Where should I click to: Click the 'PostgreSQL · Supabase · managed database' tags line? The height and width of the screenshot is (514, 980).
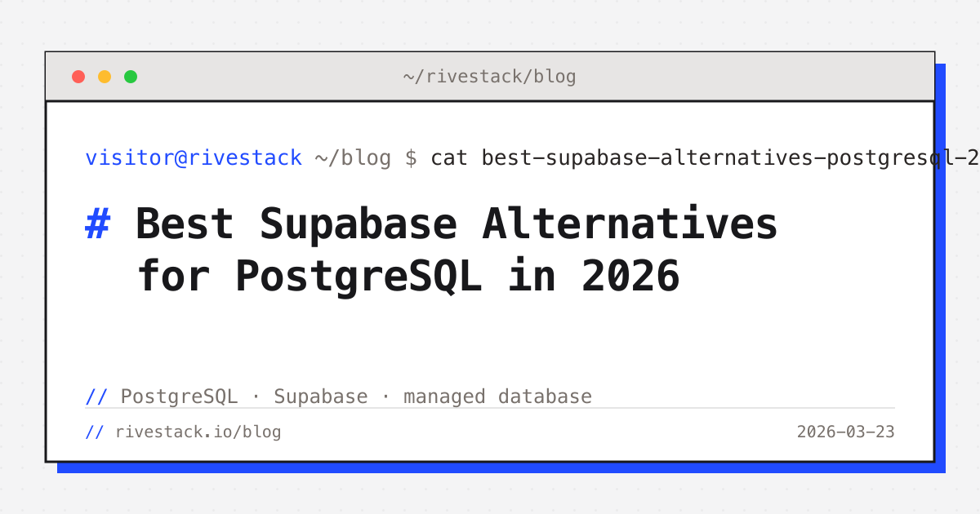[x=356, y=397]
